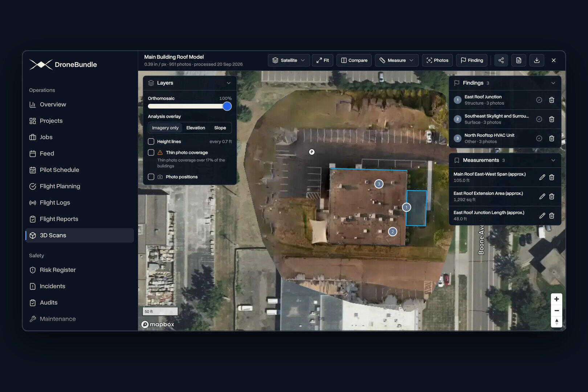Edit Main Roof East-West Span measurement

tap(542, 177)
